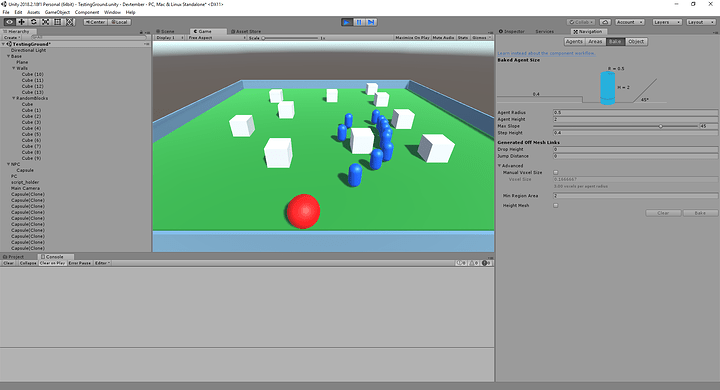This screenshot has height=390, width=720.
Task: Toggle the Center pivot mode button
Action: [x=96, y=22]
